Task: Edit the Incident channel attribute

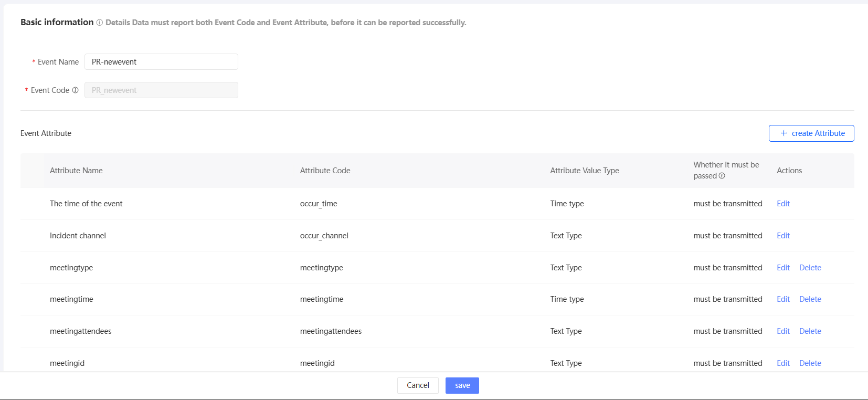Action: click(783, 236)
